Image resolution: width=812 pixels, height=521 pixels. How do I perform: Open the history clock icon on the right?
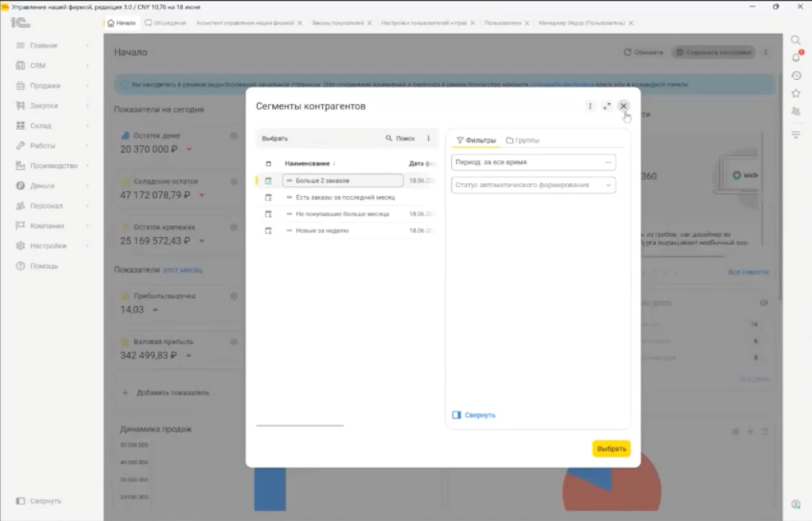pyautogui.click(x=796, y=75)
